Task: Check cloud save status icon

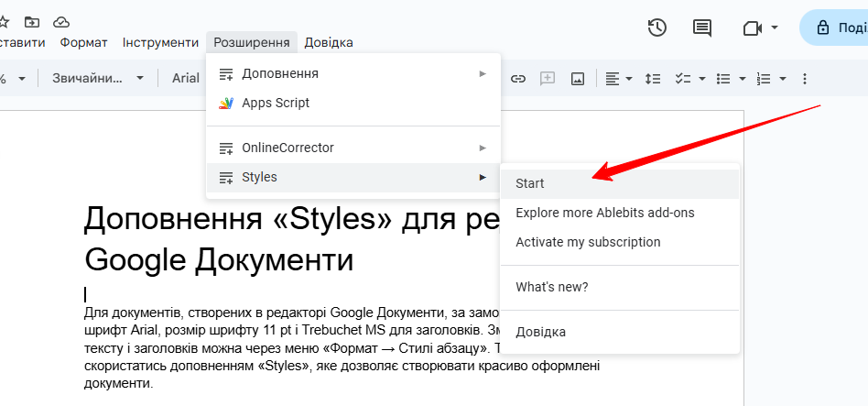Action: pyautogui.click(x=61, y=22)
